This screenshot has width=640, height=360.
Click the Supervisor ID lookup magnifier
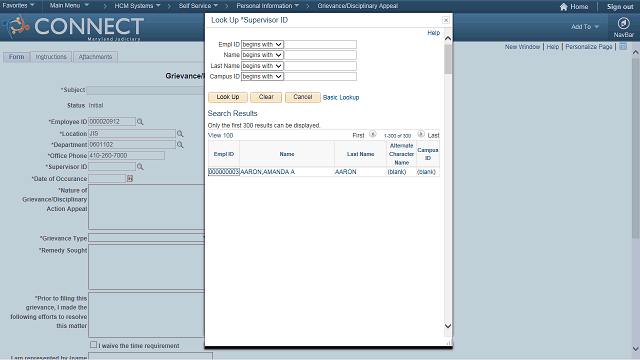pos(140,167)
